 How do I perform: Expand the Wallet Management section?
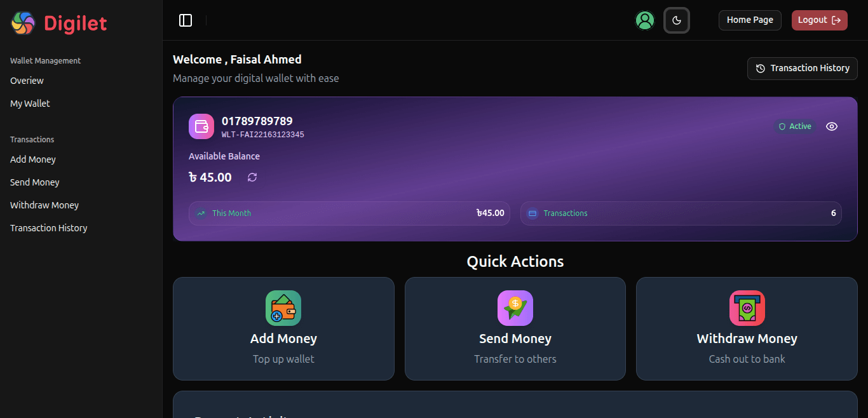[x=45, y=60]
